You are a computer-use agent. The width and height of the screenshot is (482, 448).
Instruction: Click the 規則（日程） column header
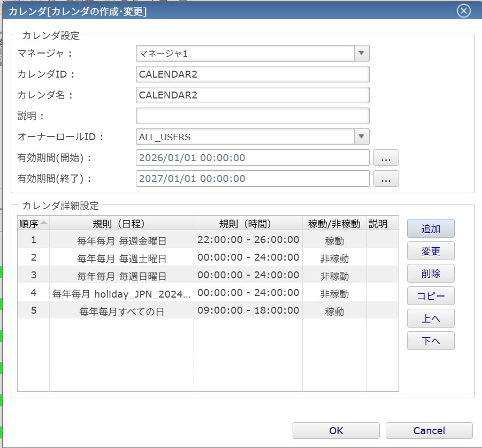point(121,224)
